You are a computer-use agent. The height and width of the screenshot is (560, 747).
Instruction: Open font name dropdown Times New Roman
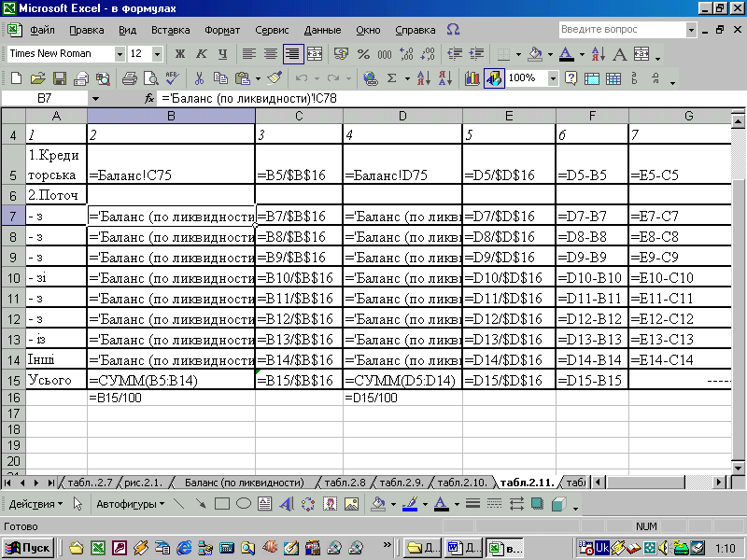(x=120, y=54)
